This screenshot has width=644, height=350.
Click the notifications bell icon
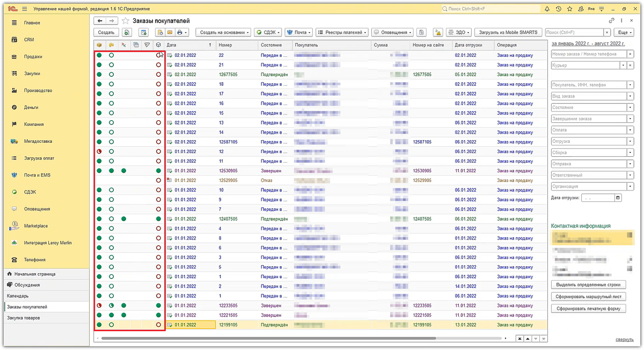pos(547,9)
